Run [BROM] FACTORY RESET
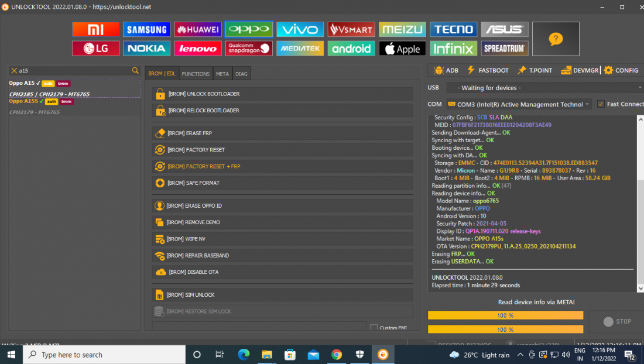Screen dimensions: 644x364 coord(282,150)
